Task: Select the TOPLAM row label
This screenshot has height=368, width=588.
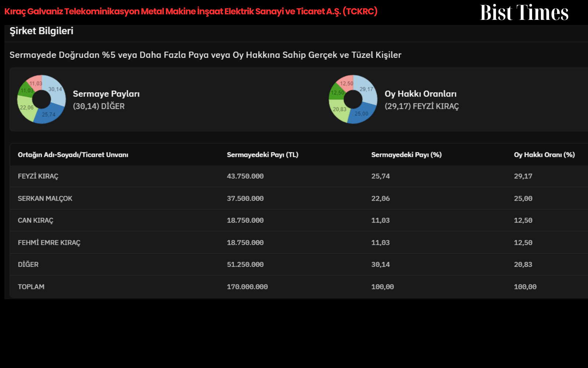Action: coord(31,287)
